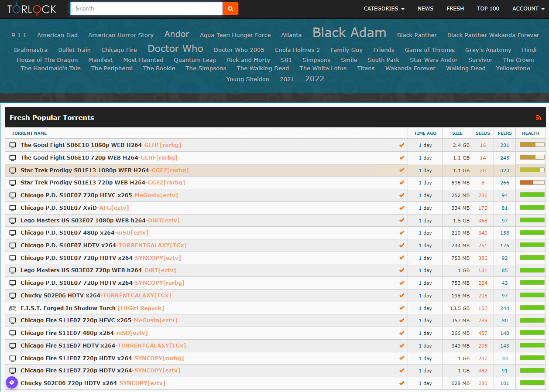The image size is (549, 392).
Task: Focus the search input field
Action: tap(147, 8)
